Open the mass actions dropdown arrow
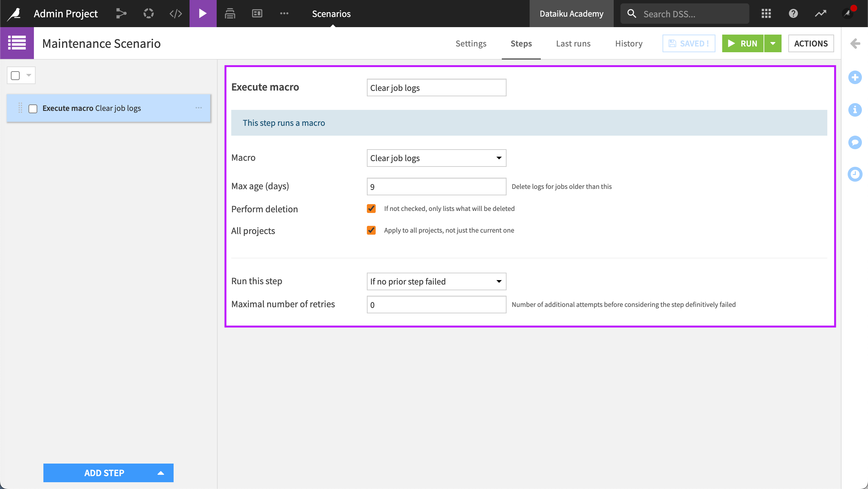The height and width of the screenshot is (489, 868). [x=29, y=75]
